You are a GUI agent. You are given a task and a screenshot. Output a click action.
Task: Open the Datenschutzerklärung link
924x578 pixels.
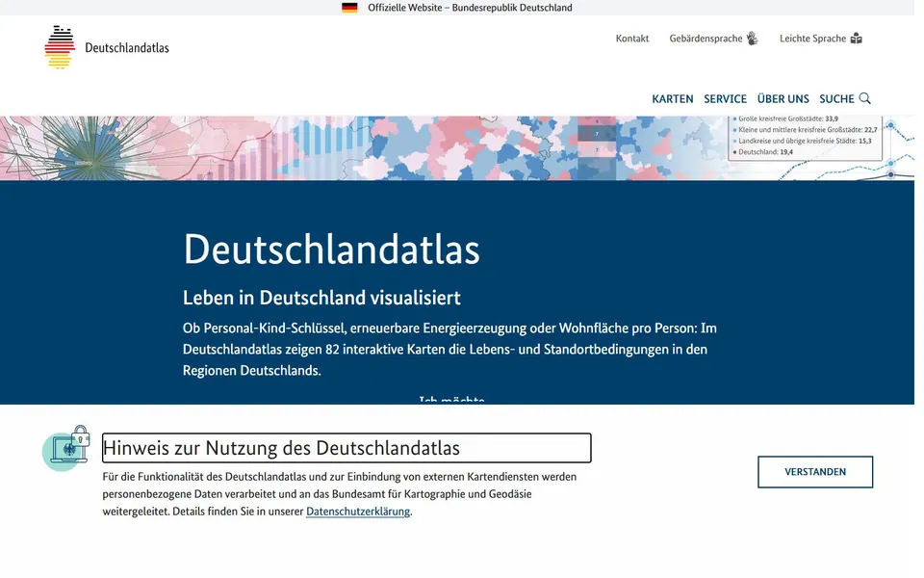click(358, 512)
